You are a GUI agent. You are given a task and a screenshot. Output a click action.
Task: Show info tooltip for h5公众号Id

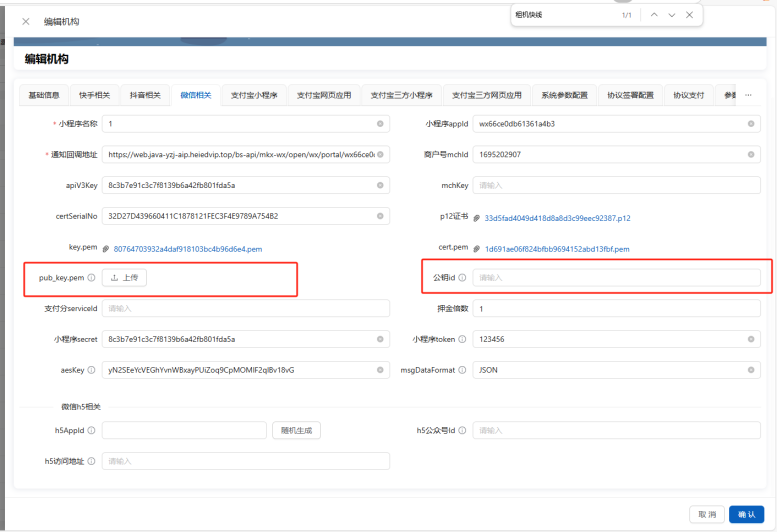click(462, 430)
